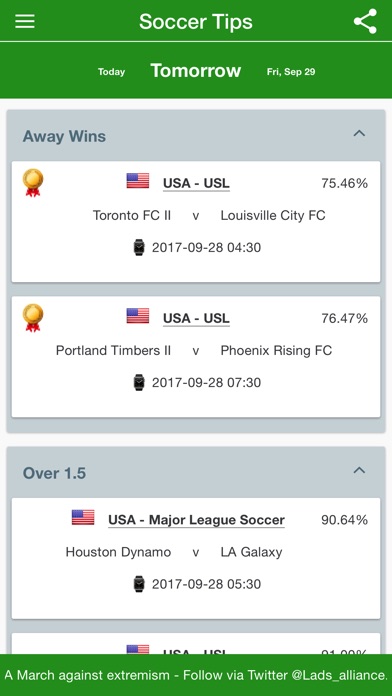Open the USA - Major League Soccer link

coord(196,520)
